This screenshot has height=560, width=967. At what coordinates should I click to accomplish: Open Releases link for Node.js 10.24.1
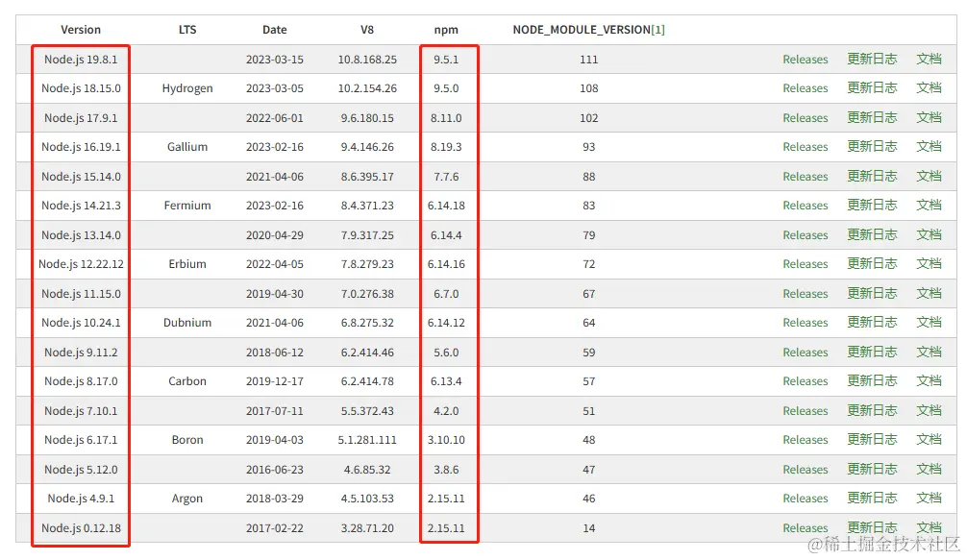click(x=805, y=322)
